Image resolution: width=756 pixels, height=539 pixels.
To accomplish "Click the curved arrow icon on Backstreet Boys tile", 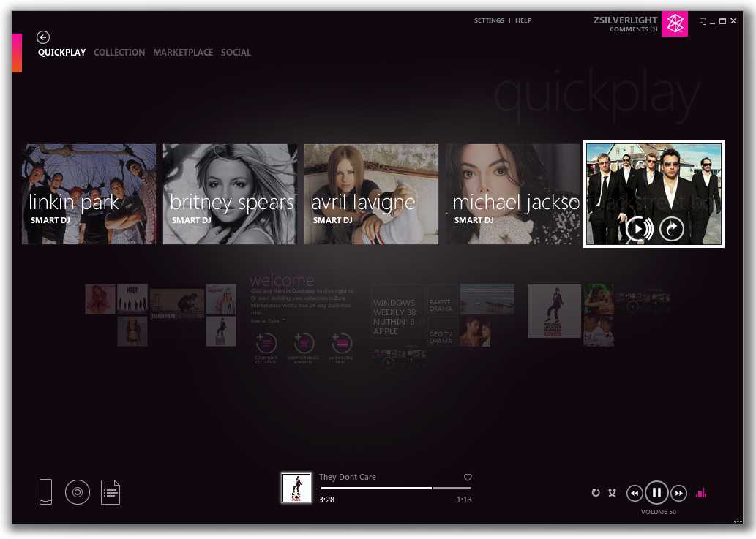I will (672, 229).
